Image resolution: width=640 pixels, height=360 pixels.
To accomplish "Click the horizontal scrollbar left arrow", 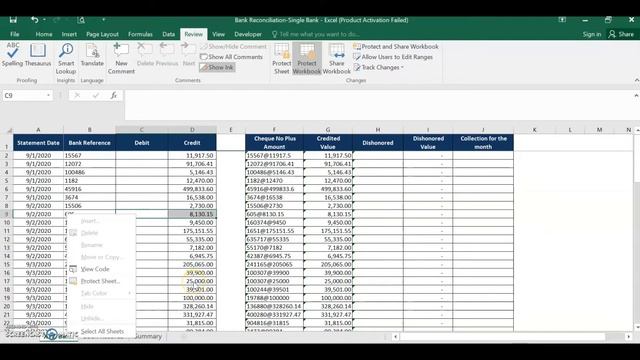I will point(395,337).
